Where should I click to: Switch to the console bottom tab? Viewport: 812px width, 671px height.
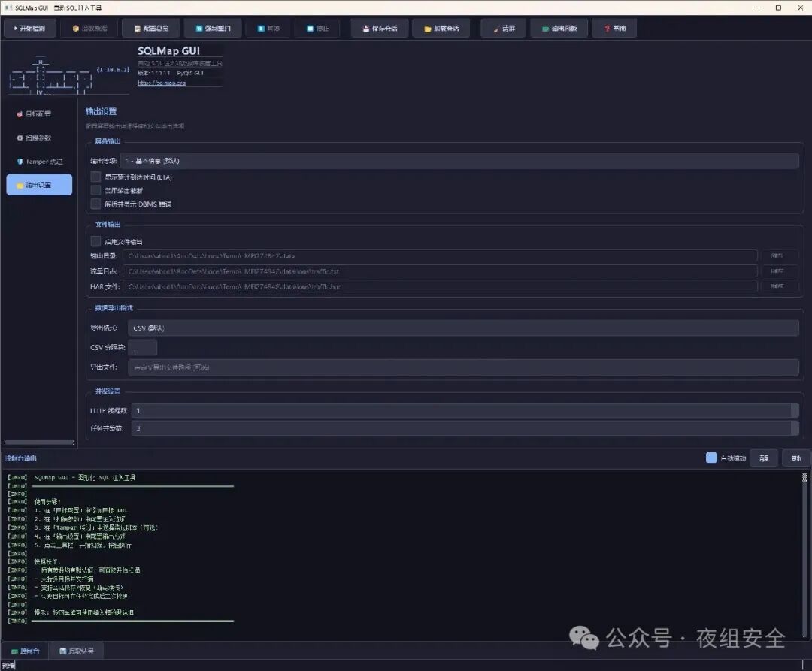click(x=25, y=651)
